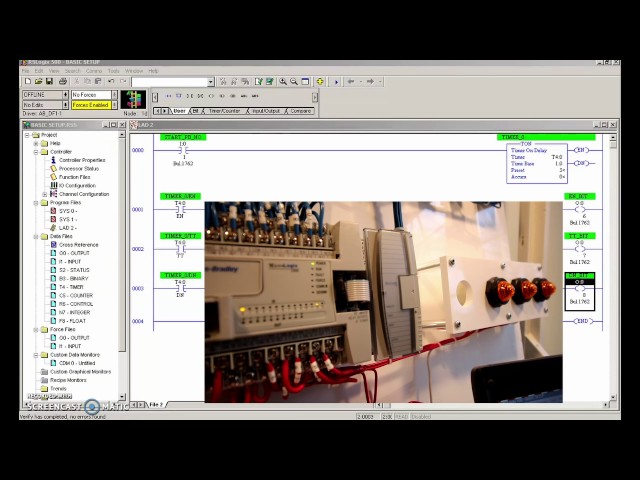This screenshot has height=480, width=640.
Task: Select the END rung 0004 number
Action: (x=138, y=321)
